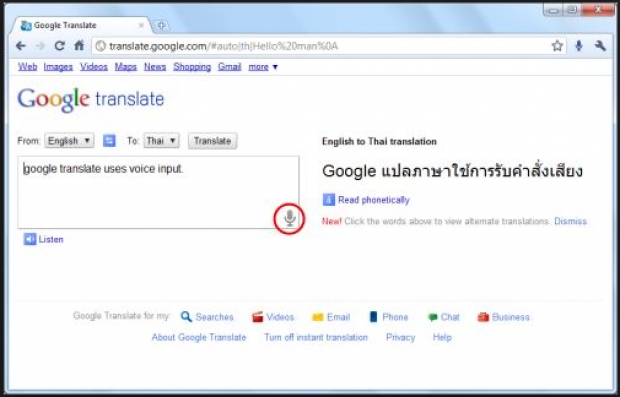620x397 pixels.
Task: Reload the page with the refresh icon
Action: pyautogui.click(x=59, y=46)
